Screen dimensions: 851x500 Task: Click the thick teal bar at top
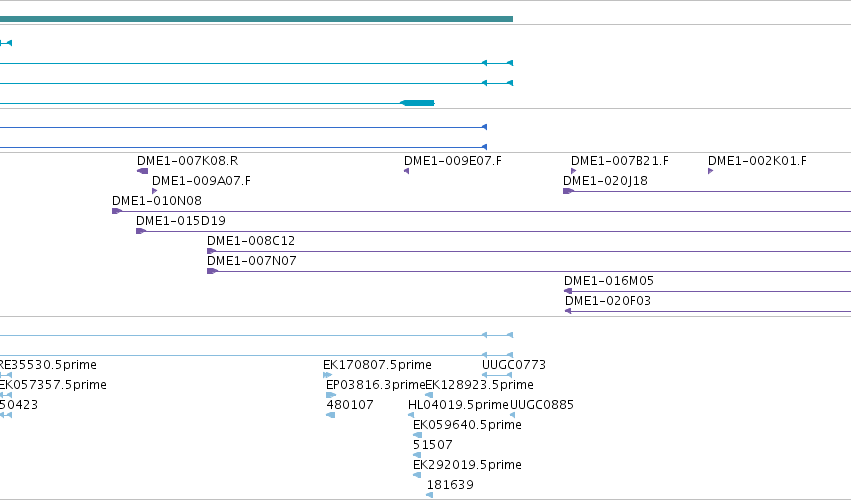256,19
